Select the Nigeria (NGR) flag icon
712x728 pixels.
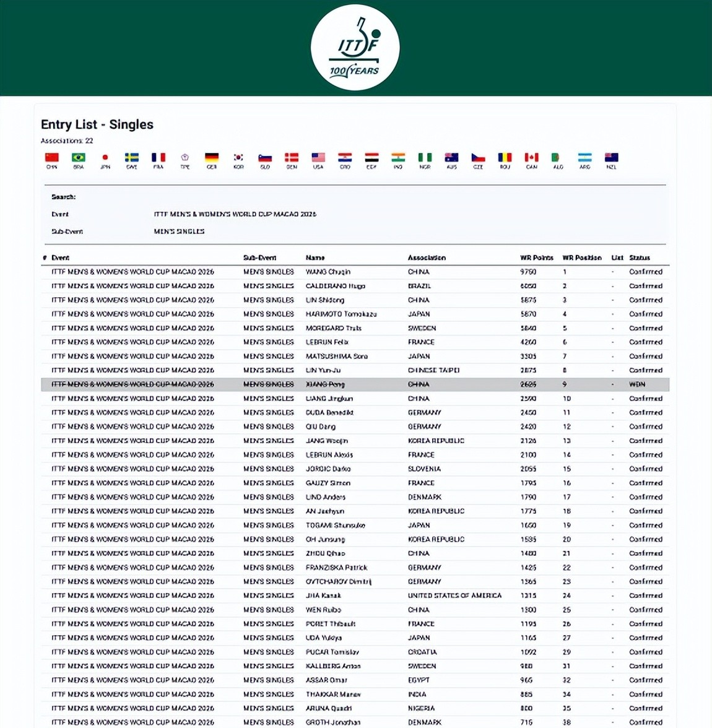pos(425,157)
